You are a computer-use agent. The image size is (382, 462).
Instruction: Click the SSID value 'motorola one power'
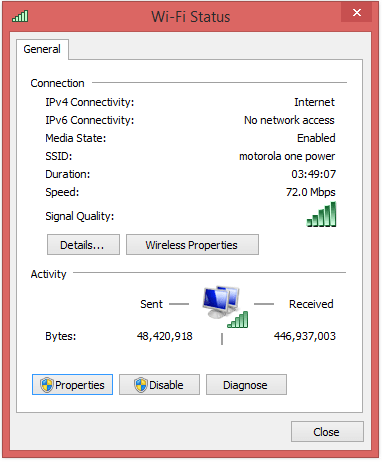pyautogui.click(x=287, y=156)
